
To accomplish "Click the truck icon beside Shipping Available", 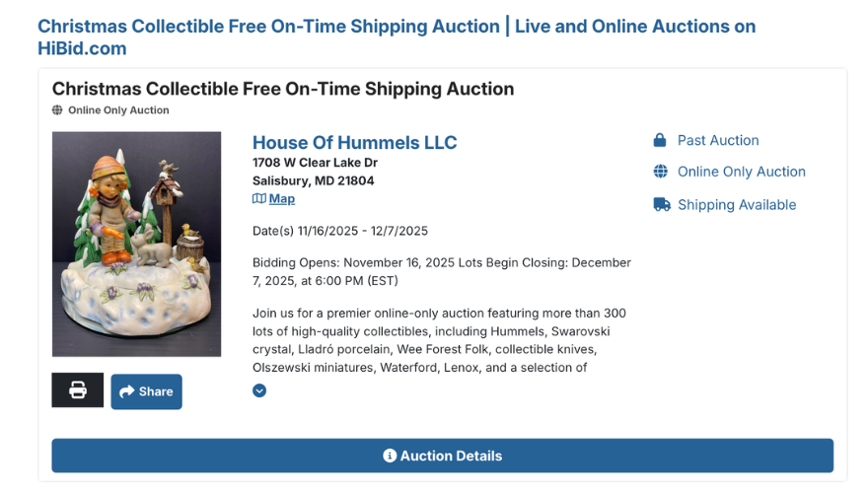I will [x=661, y=204].
